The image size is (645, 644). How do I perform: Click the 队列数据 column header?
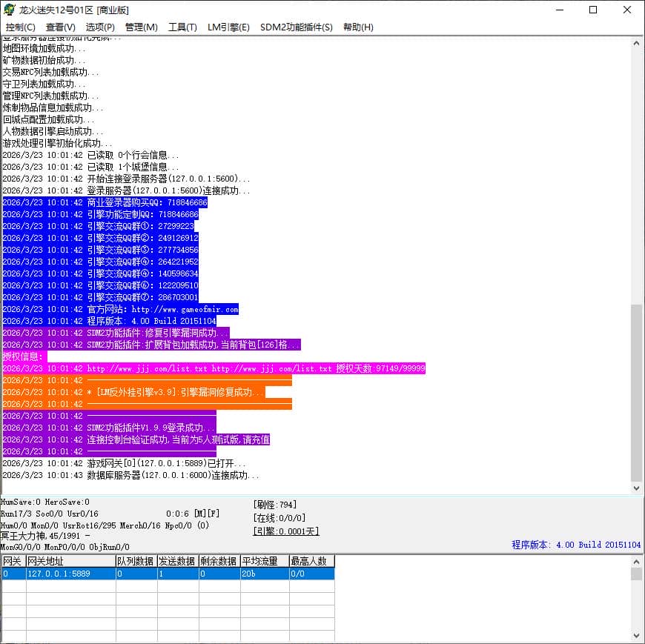[136, 561]
